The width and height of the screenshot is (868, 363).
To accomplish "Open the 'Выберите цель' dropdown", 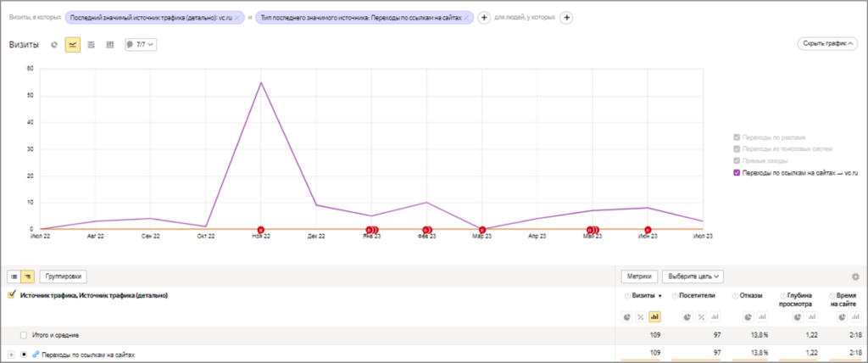I will coord(693,276).
